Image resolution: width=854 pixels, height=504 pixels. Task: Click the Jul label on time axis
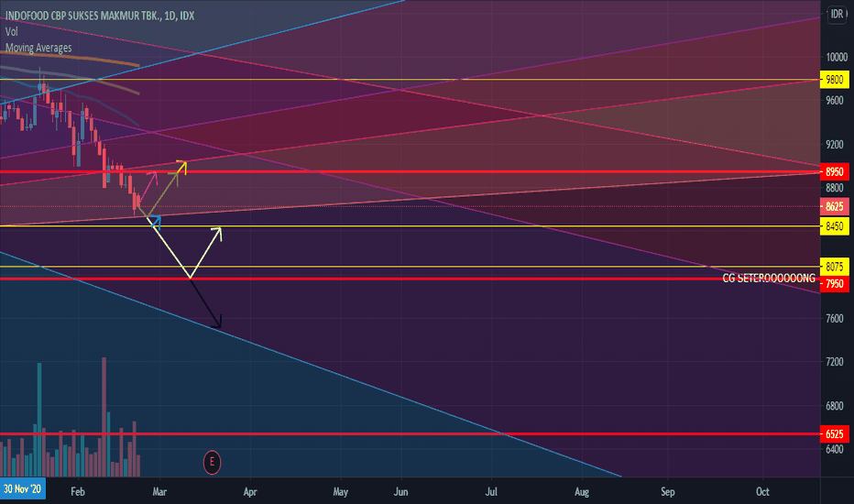tap(491, 491)
